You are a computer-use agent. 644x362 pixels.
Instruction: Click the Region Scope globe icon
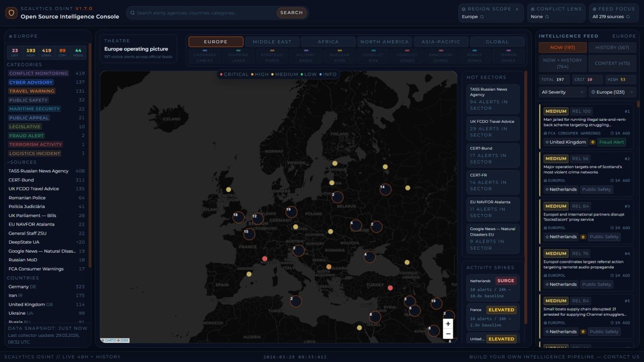[x=464, y=9]
